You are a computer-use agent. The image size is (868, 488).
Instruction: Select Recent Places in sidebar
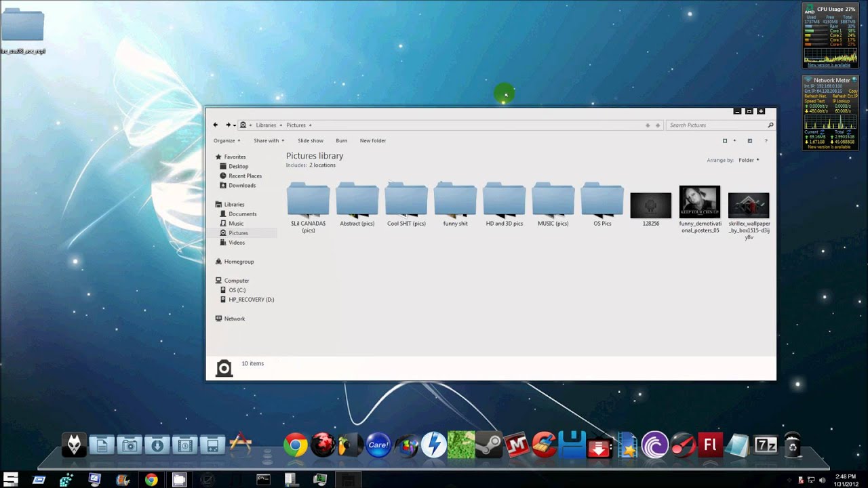tap(245, 176)
